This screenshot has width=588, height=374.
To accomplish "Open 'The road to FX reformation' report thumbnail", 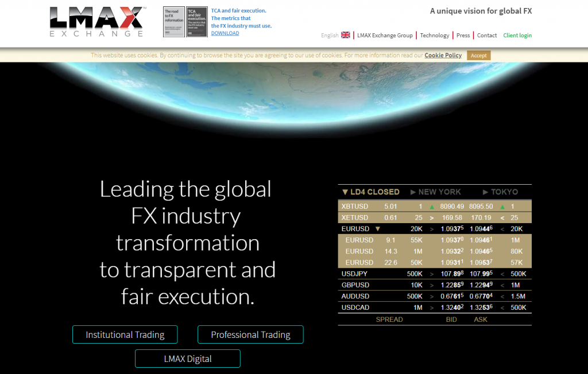I will pyautogui.click(x=174, y=22).
